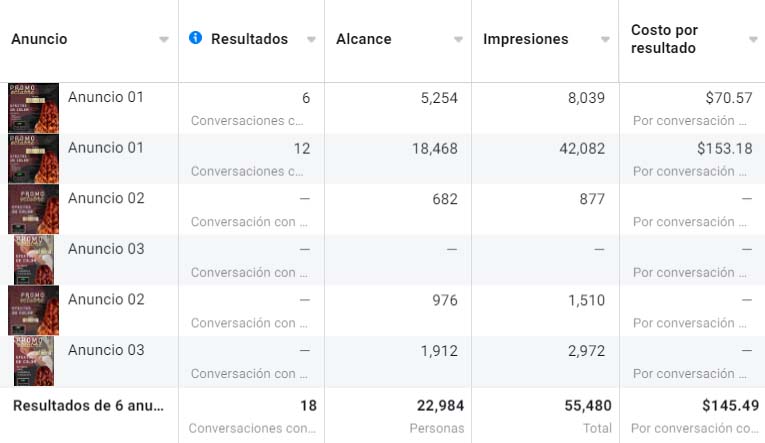Open the Alcance column dropdown arrow
This screenshot has height=443, width=765.
(x=458, y=40)
